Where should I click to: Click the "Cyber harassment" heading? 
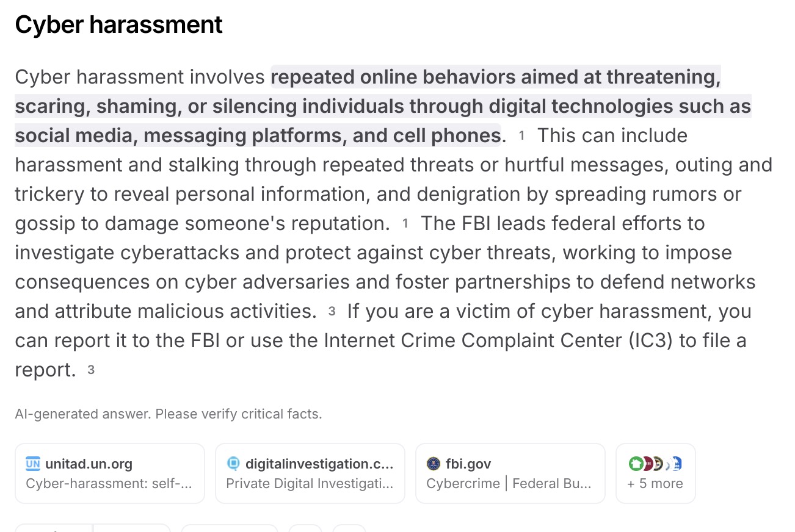click(x=118, y=25)
